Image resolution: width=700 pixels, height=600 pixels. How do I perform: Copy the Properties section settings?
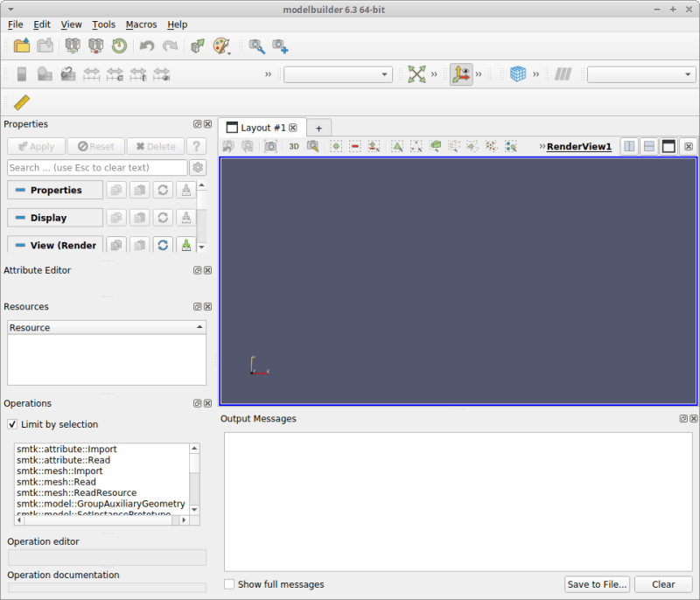pos(116,190)
